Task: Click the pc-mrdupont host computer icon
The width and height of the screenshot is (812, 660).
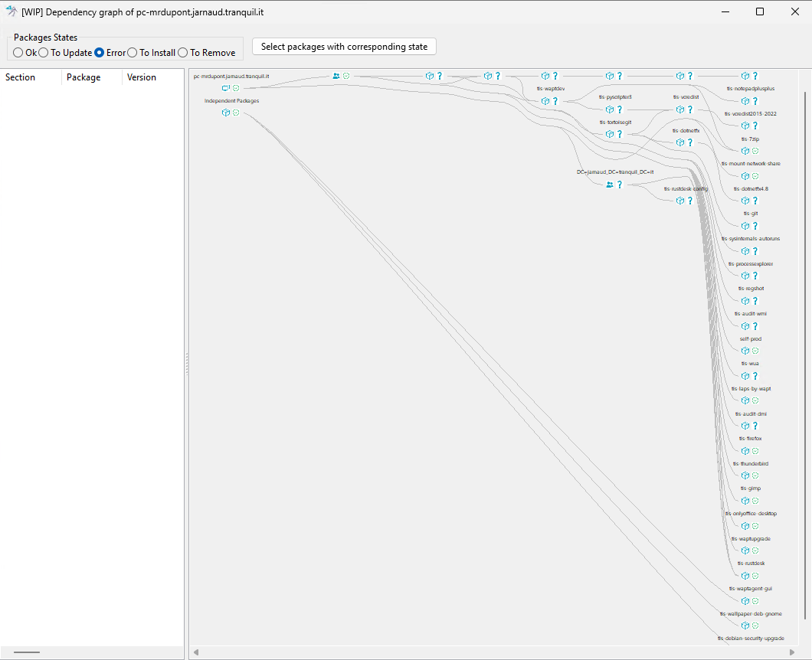Action: 226,88
